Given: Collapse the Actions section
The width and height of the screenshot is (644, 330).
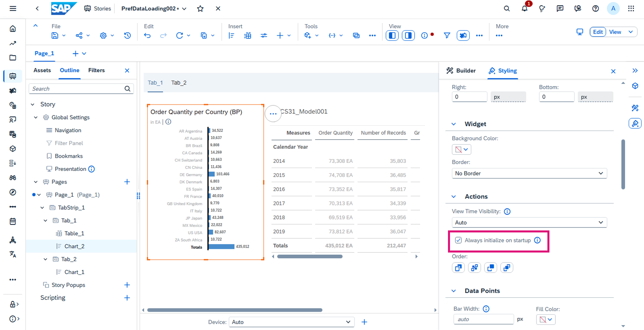Looking at the screenshot, I should pyautogui.click(x=454, y=197).
